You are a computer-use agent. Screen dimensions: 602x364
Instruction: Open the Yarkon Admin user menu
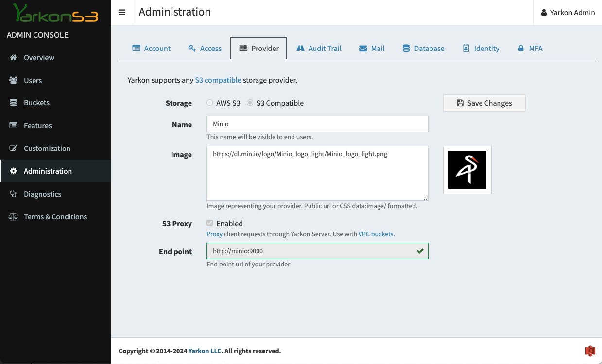point(568,13)
